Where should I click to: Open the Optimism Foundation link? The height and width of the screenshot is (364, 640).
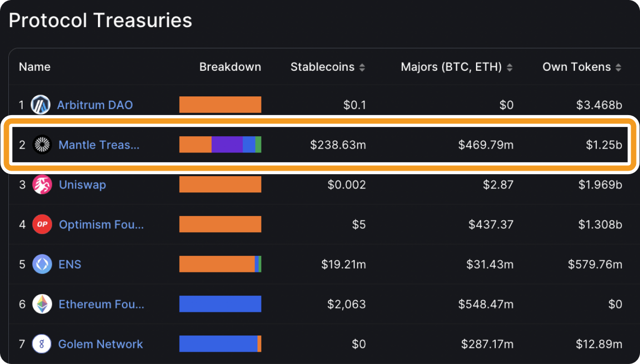(101, 224)
